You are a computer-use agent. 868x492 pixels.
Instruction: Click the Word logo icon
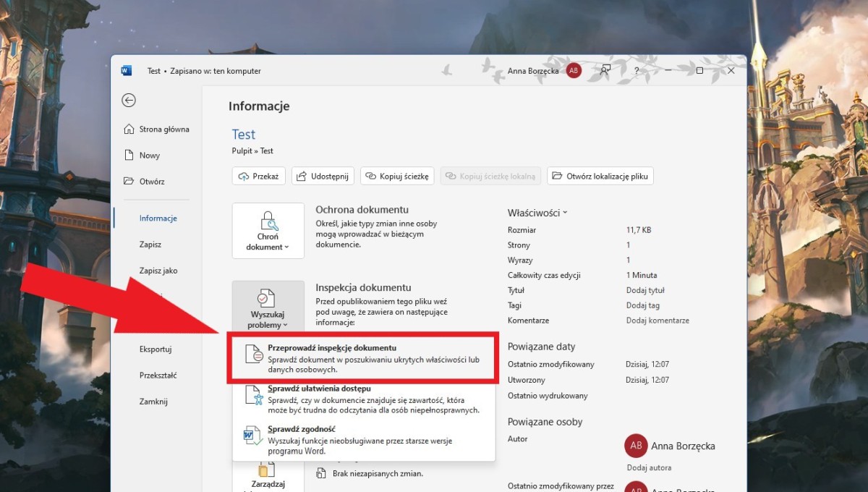point(127,71)
